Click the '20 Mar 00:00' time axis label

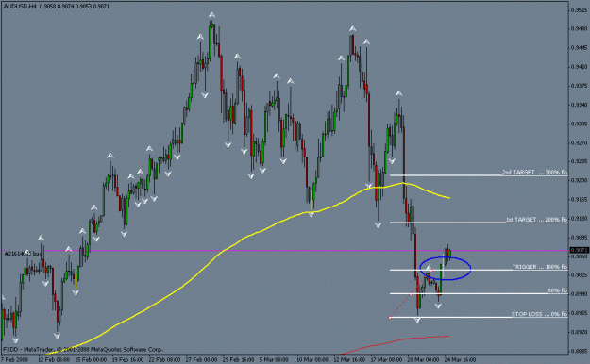point(423,360)
